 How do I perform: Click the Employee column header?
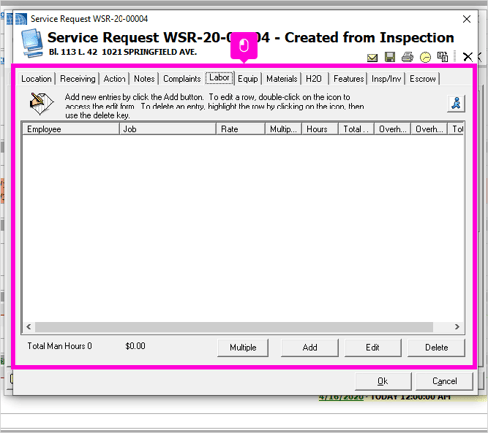[71, 129]
